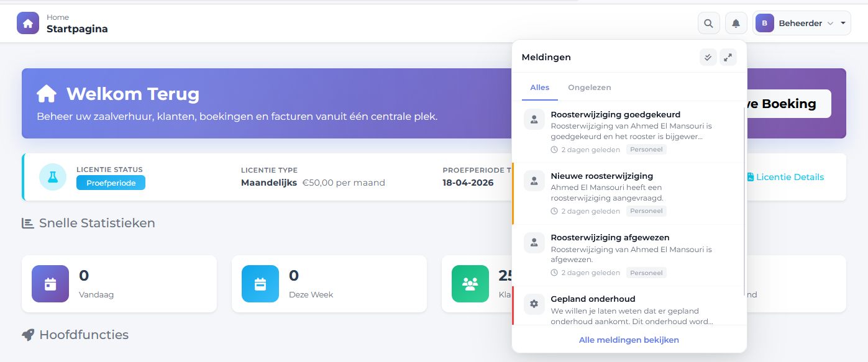This screenshot has width=868, height=362.
Task: Click the green Klanten icon
Action: (x=470, y=284)
